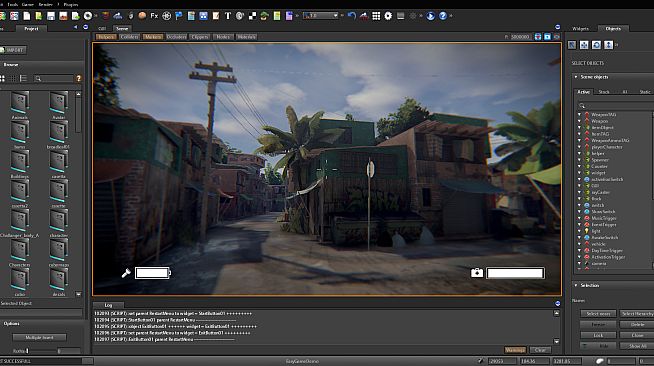This screenshot has height=366, width=654.
Task: Collapse the Scene objects section
Action: point(576,77)
